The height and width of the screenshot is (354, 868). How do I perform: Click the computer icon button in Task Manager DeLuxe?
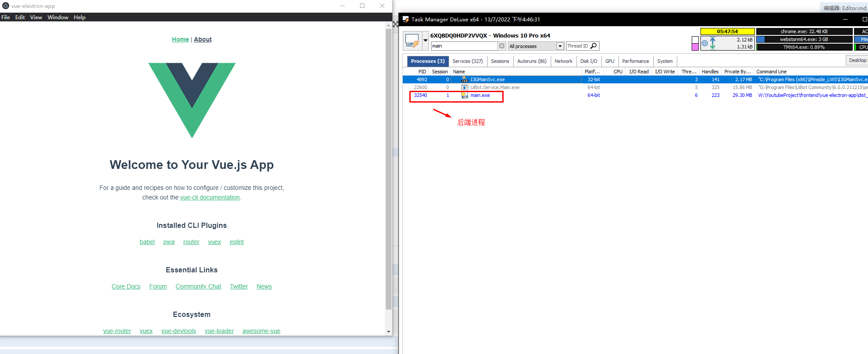[x=412, y=41]
